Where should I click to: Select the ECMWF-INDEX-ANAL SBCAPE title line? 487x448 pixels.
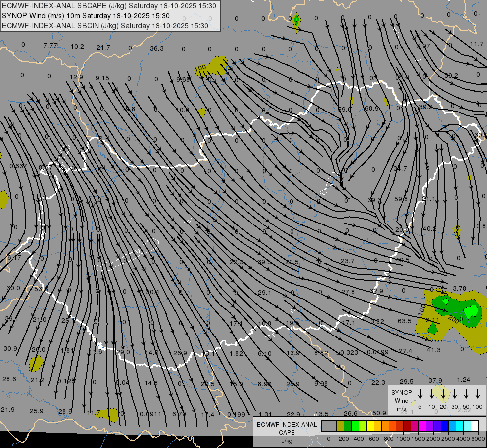[x=109, y=6]
